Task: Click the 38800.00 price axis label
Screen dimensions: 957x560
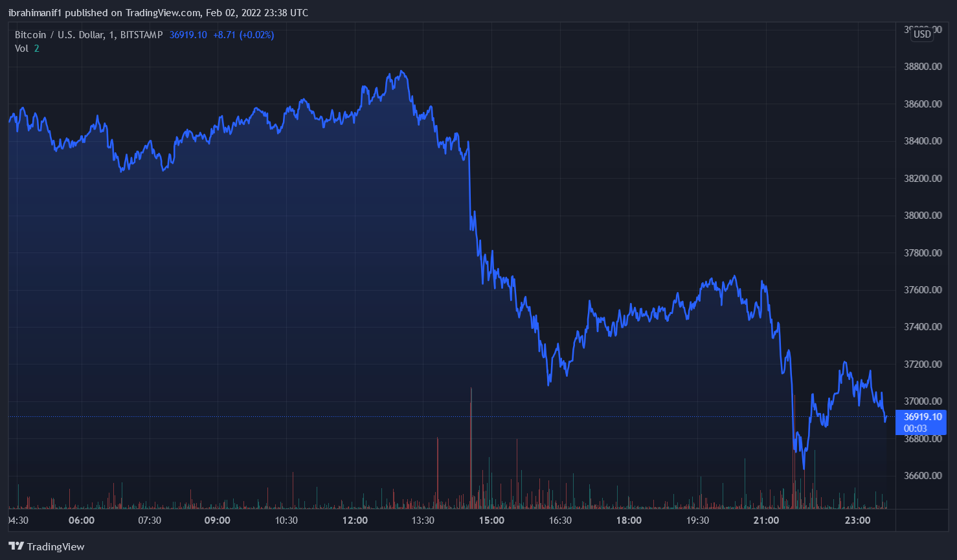Action: [x=922, y=67]
